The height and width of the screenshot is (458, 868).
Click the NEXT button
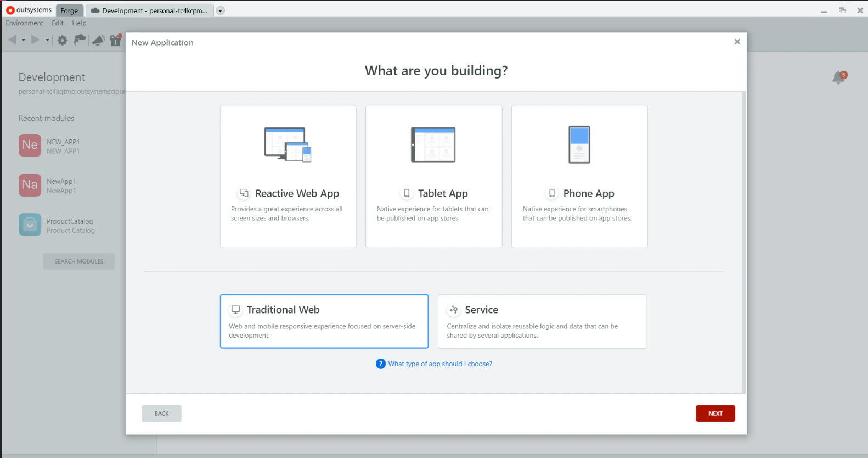pos(715,414)
